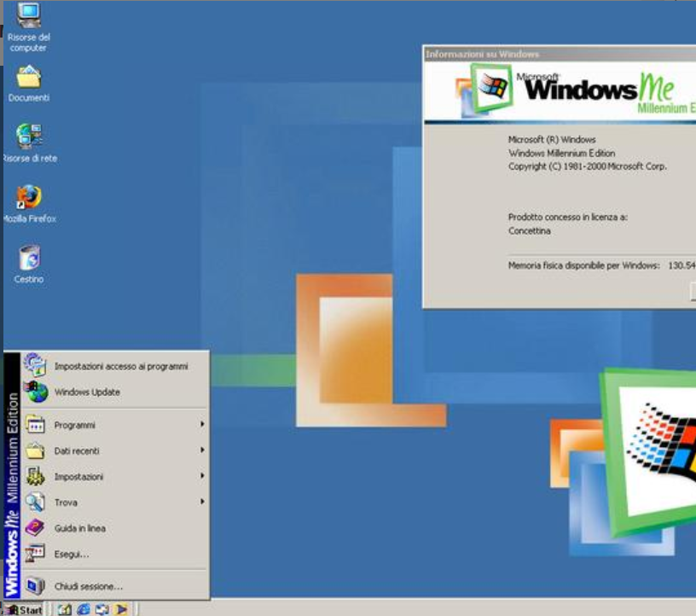Expand the Dati recenti submenu arrow
Screen dimensions: 696x616
pos(202,450)
